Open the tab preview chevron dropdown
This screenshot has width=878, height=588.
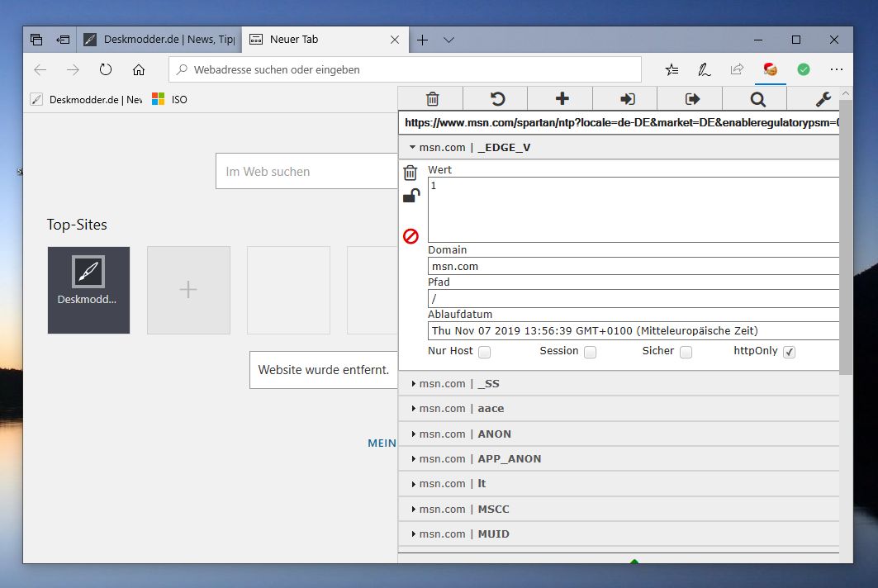click(x=448, y=40)
